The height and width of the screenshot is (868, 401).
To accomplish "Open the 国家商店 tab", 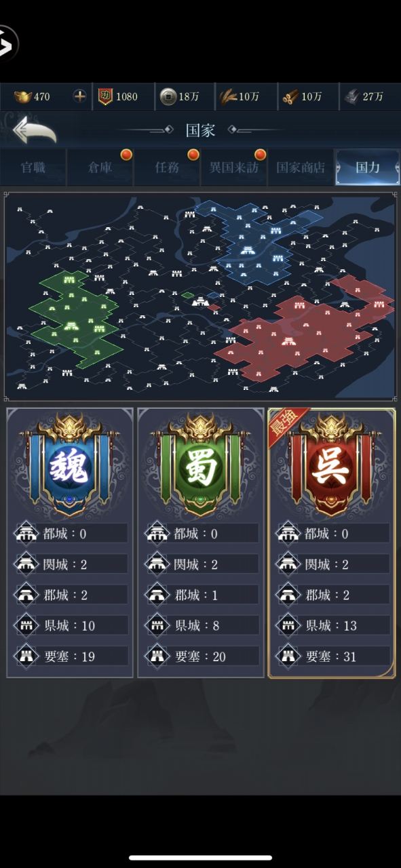I will 301,167.
